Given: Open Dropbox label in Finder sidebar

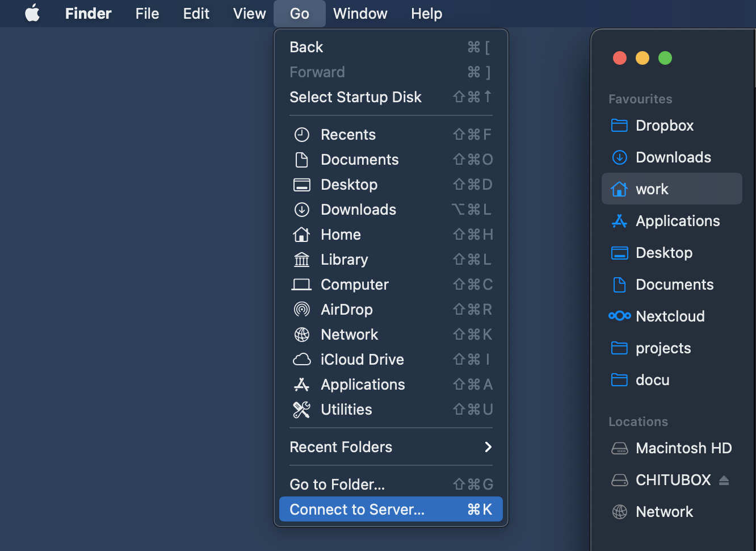Looking at the screenshot, I should tap(665, 126).
